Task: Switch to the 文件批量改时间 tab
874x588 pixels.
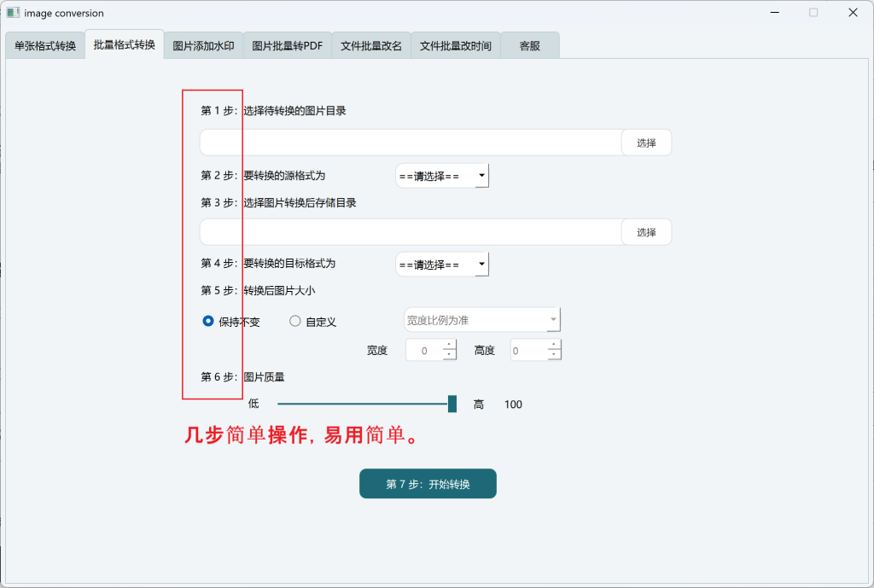Action: click(x=456, y=46)
